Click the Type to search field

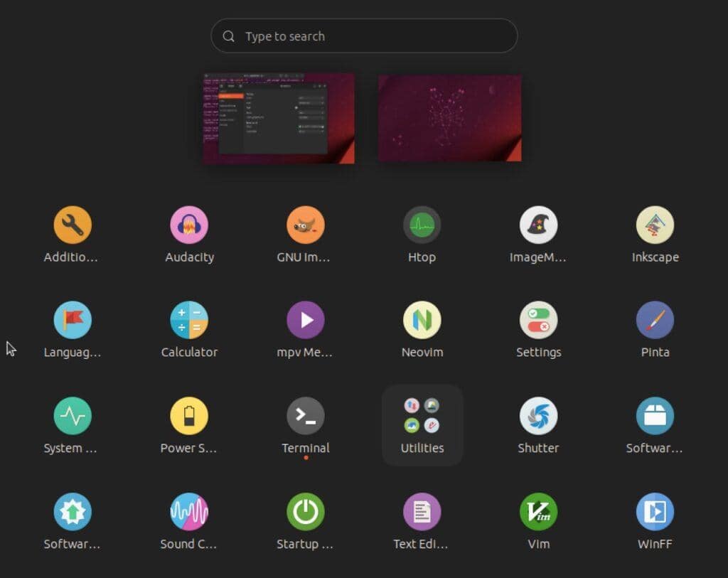click(x=364, y=36)
